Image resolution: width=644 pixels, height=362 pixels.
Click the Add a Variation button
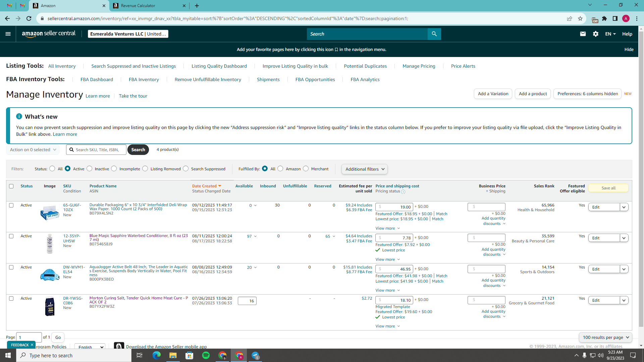coord(493,94)
